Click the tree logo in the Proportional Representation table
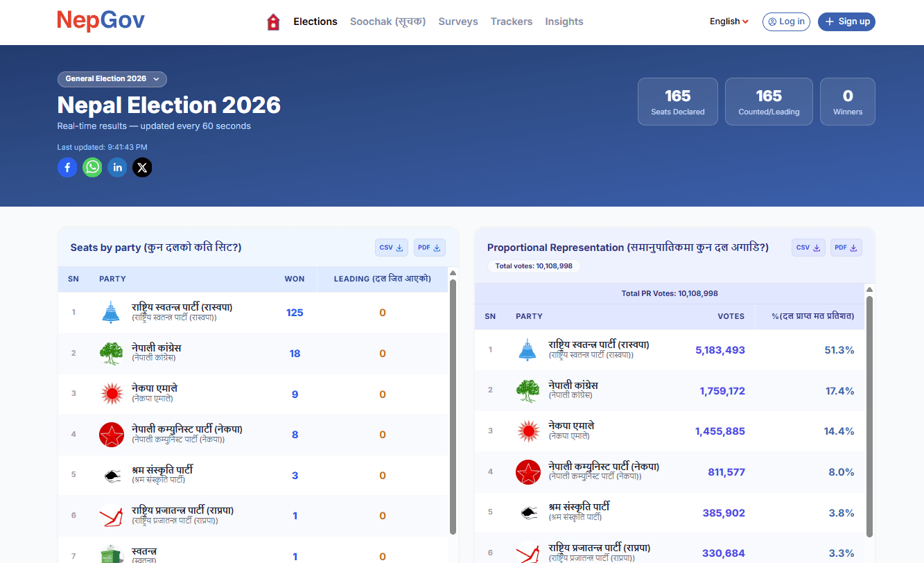 pyautogui.click(x=528, y=391)
